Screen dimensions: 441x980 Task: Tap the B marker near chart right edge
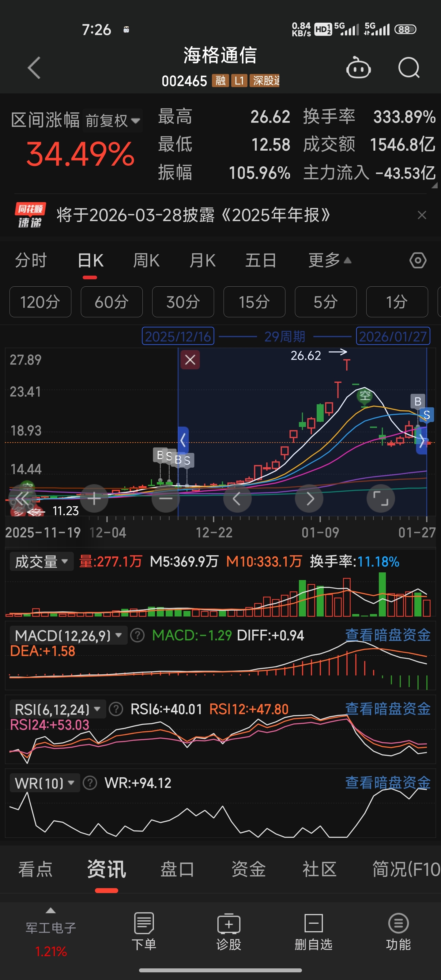(x=418, y=401)
